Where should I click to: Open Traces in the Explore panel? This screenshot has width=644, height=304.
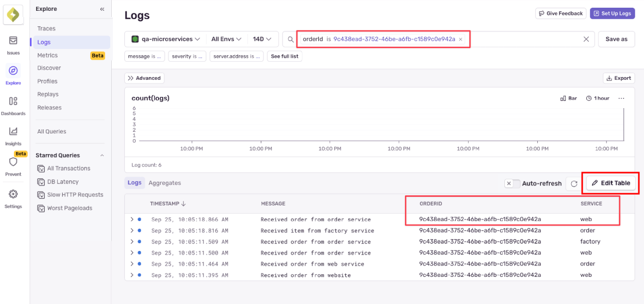pyautogui.click(x=47, y=28)
